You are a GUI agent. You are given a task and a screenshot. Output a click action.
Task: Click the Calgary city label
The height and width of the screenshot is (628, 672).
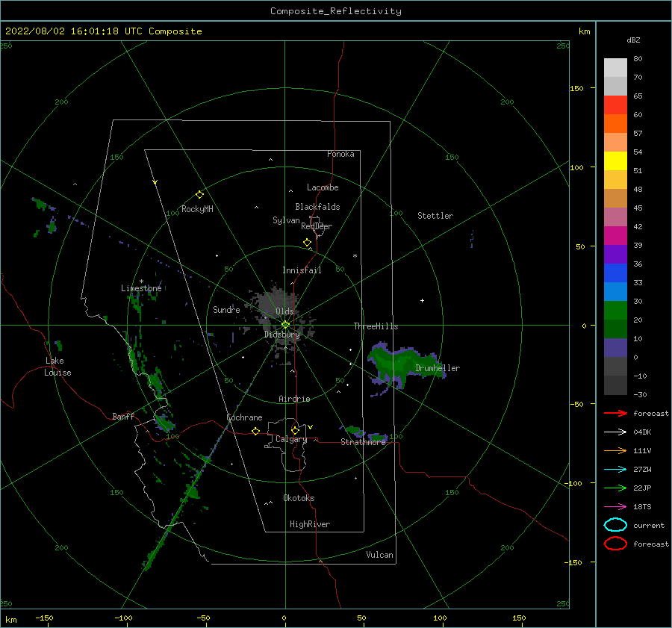[291, 439]
